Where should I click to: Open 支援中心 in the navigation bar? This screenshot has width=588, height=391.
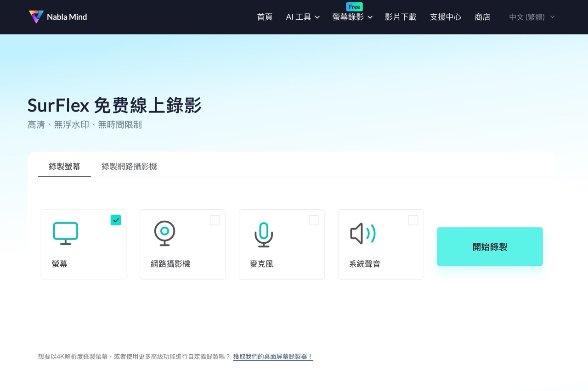446,17
